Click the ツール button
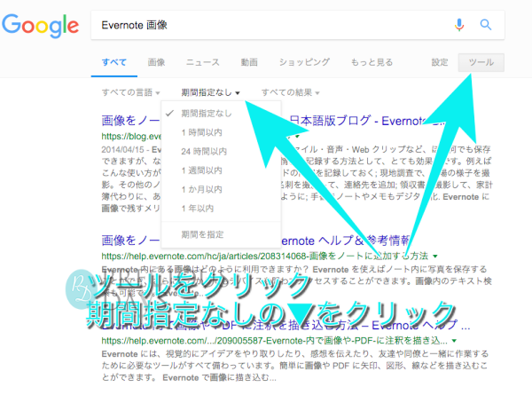The width and height of the screenshot is (532, 395). click(x=481, y=62)
